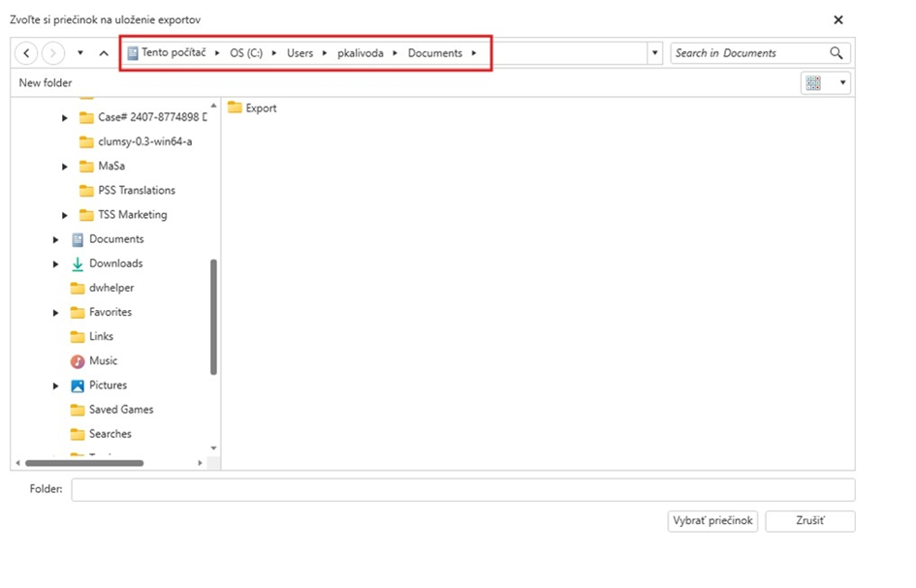Image resolution: width=916 pixels, height=588 pixels.
Task: Select the Music folder in tree
Action: click(x=103, y=361)
